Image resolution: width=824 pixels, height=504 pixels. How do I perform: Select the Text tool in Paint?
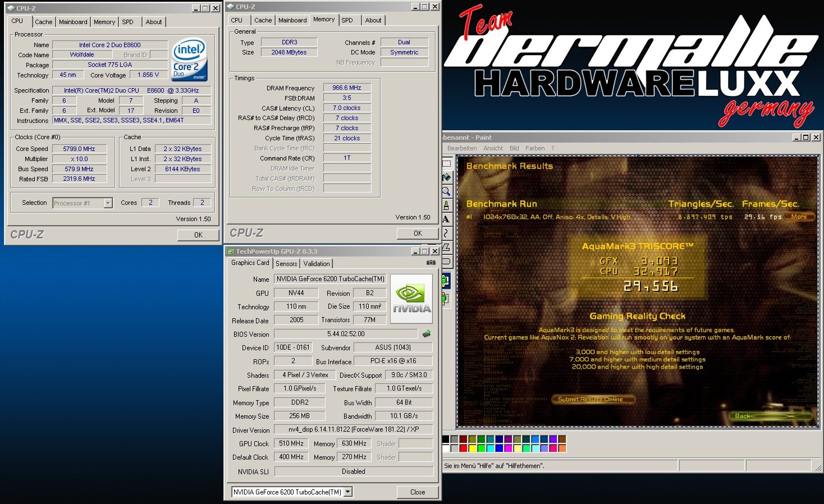click(447, 219)
